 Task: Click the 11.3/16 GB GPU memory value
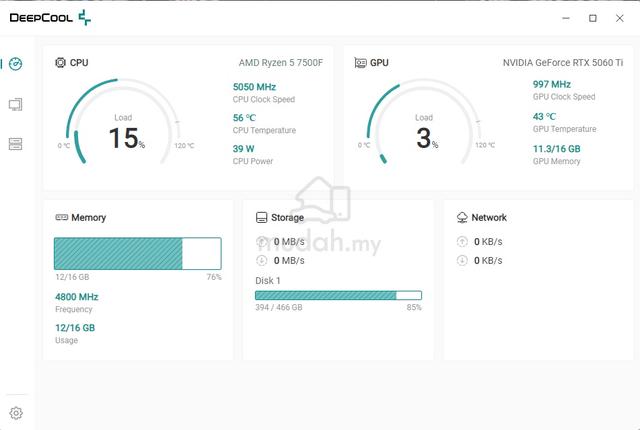point(557,149)
